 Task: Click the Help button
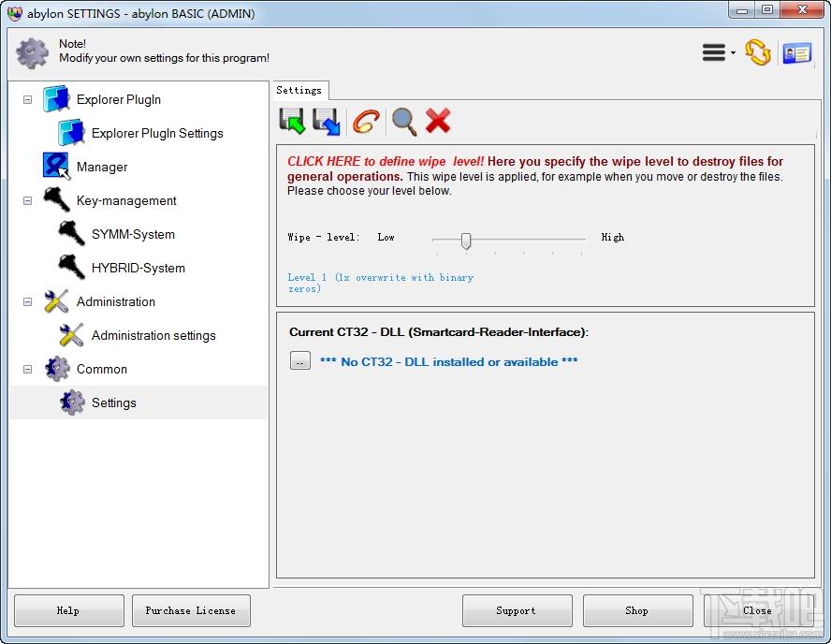(x=69, y=610)
